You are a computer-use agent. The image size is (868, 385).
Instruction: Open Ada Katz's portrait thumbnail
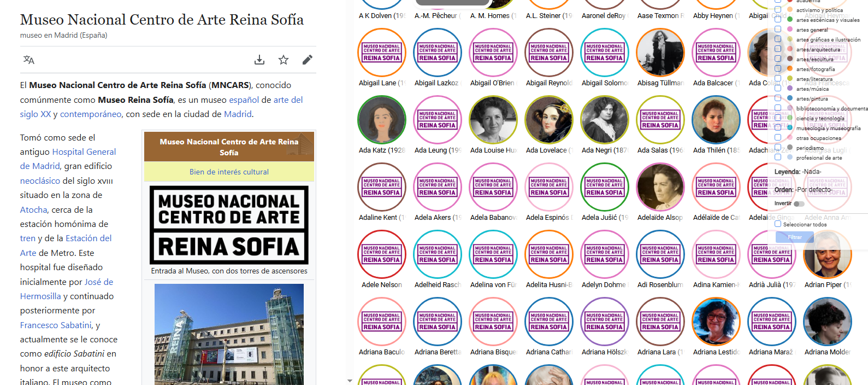coord(382,120)
